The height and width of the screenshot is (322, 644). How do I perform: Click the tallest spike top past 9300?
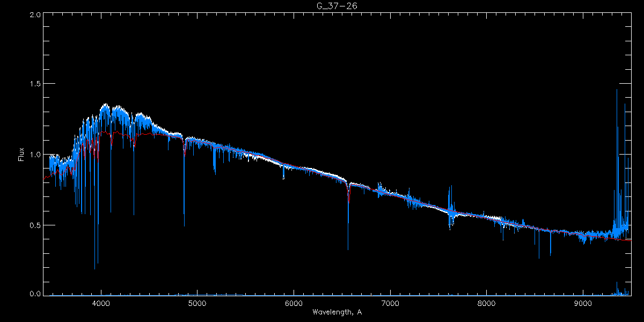tap(617, 91)
